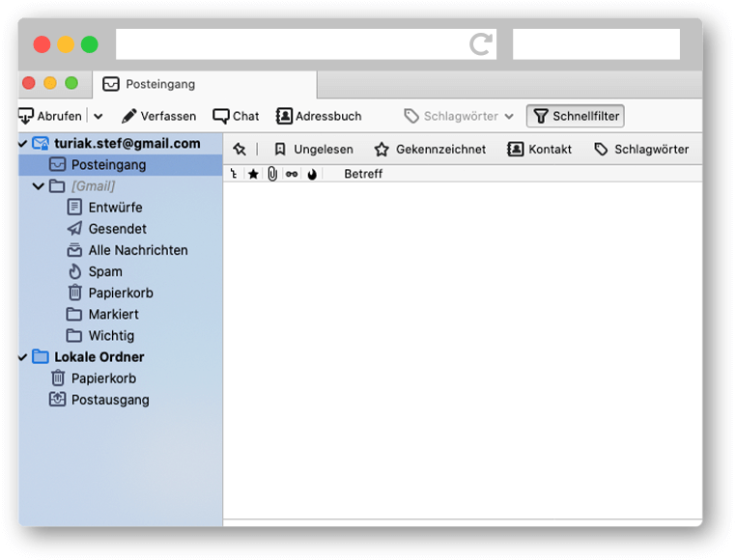The height and width of the screenshot is (560, 736).
Task: Sort by star column header
Action: coord(253,174)
